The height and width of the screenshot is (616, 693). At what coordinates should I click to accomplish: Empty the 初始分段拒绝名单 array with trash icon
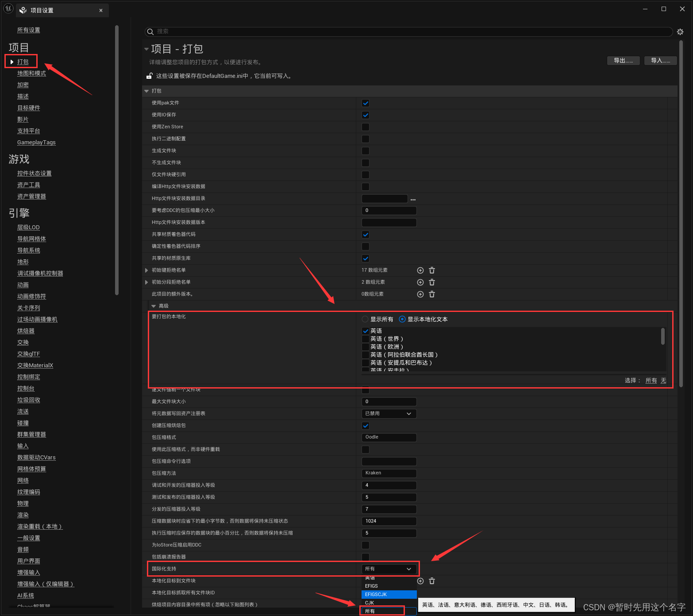[x=432, y=282]
